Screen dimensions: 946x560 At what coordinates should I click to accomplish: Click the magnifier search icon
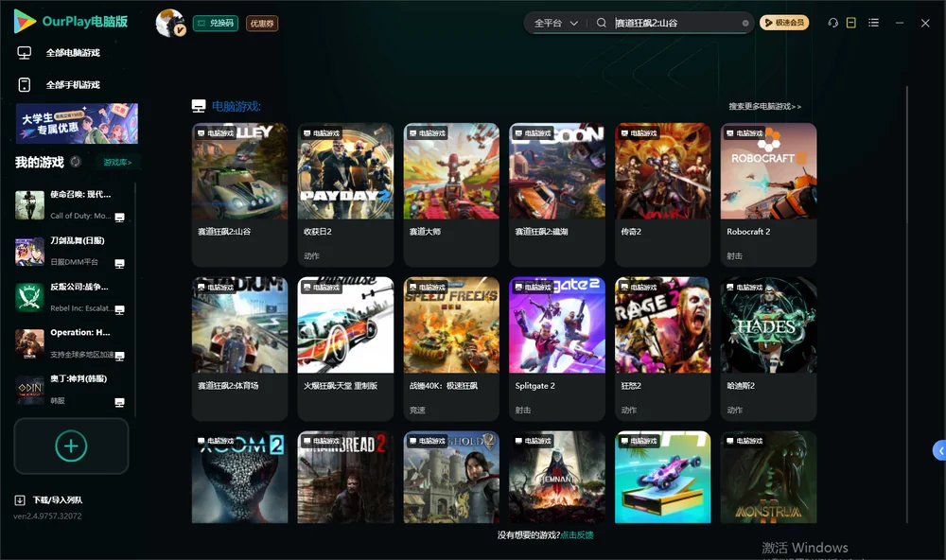(601, 23)
